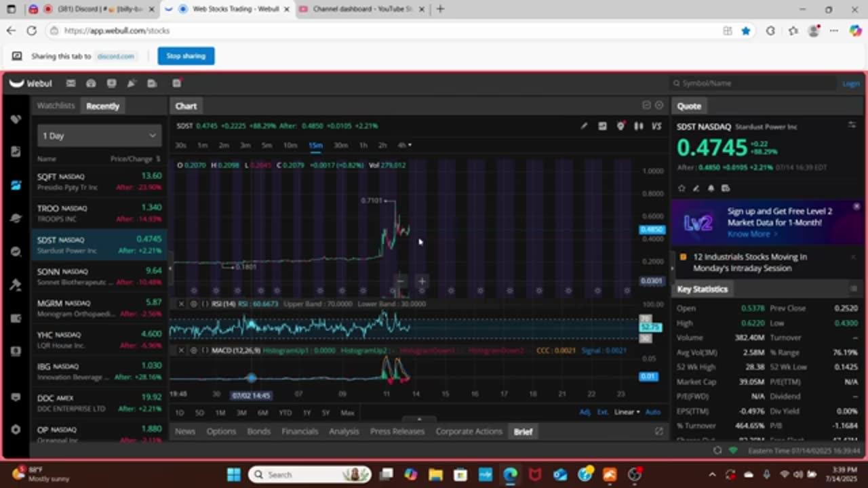
Task: Change candlestick chart type icon
Action: click(x=638, y=126)
